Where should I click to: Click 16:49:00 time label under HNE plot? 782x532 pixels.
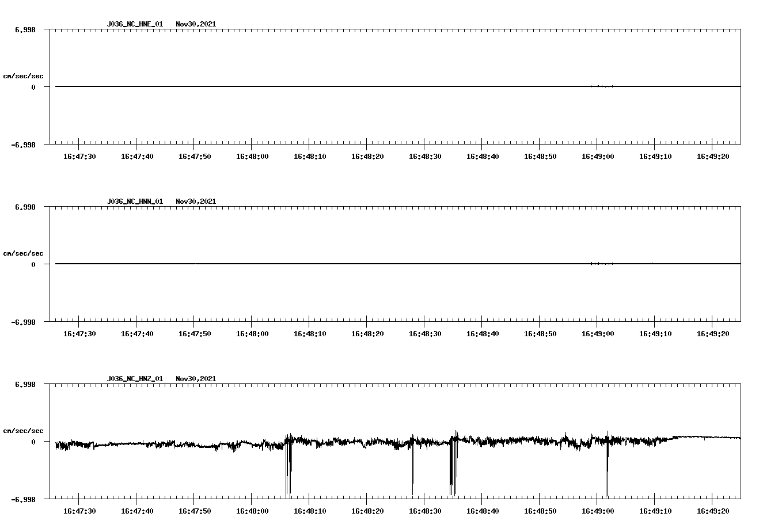click(x=598, y=157)
